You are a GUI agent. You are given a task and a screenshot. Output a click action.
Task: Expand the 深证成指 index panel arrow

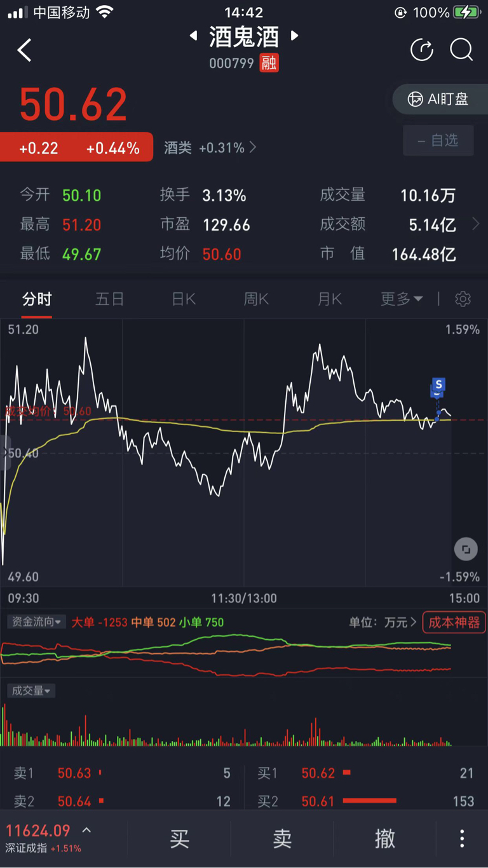coord(87,830)
